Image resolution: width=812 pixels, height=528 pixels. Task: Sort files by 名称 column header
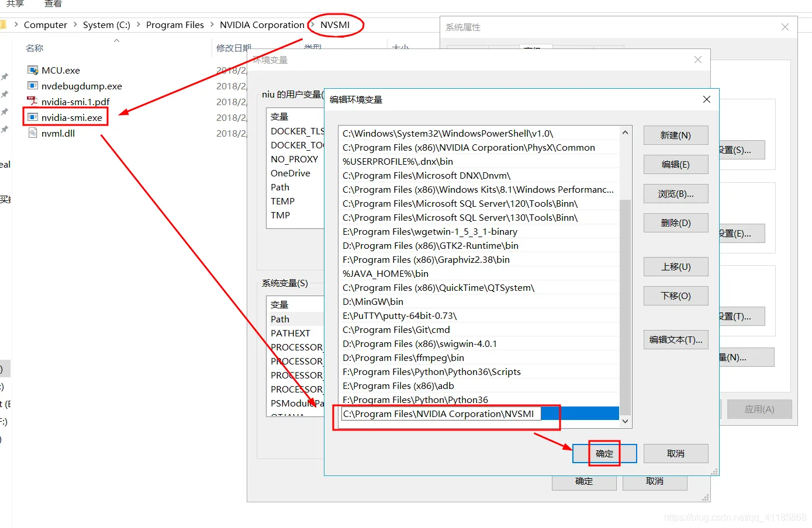[x=34, y=48]
